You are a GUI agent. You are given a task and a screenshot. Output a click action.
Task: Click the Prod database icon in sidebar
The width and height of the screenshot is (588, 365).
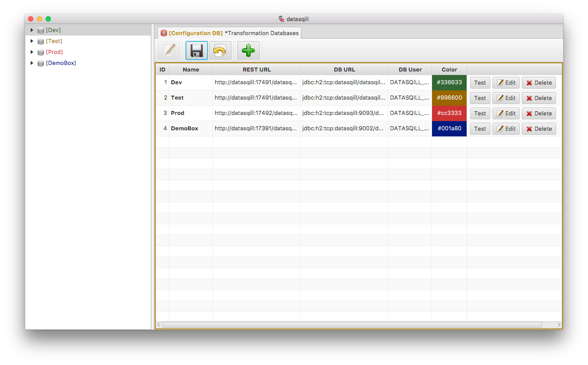click(x=41, y=52)
